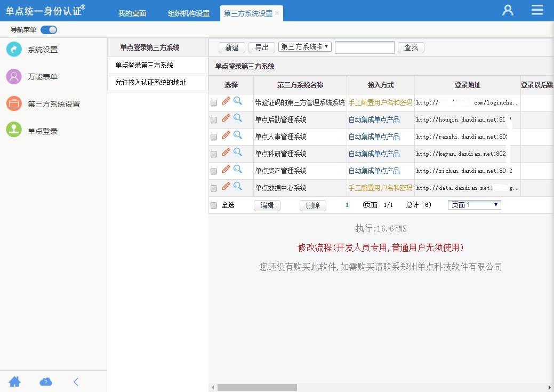The image size is (554, 392).
Task: Switch to the 组织机构设置 tab
Action: (x=189, y=13)
